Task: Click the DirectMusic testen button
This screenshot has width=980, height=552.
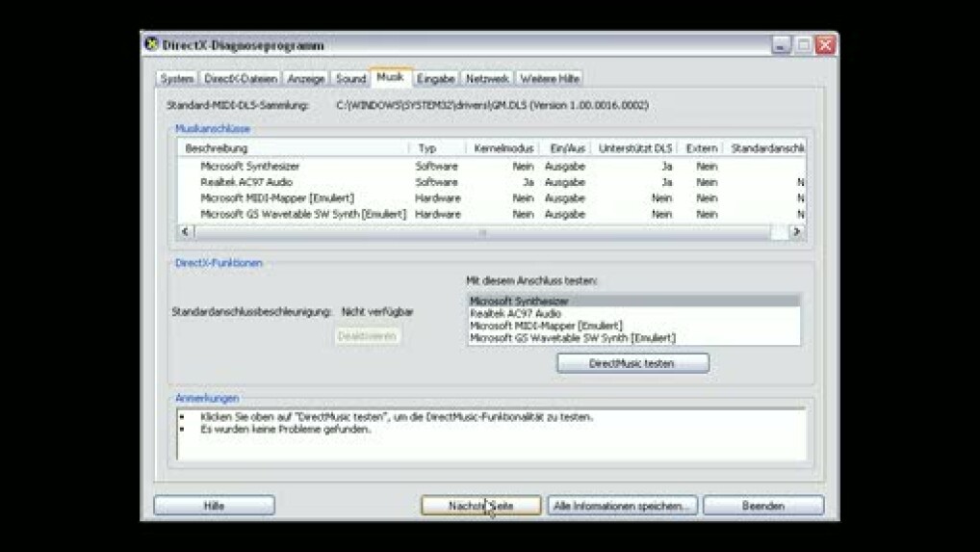Action: click(632, 363)
